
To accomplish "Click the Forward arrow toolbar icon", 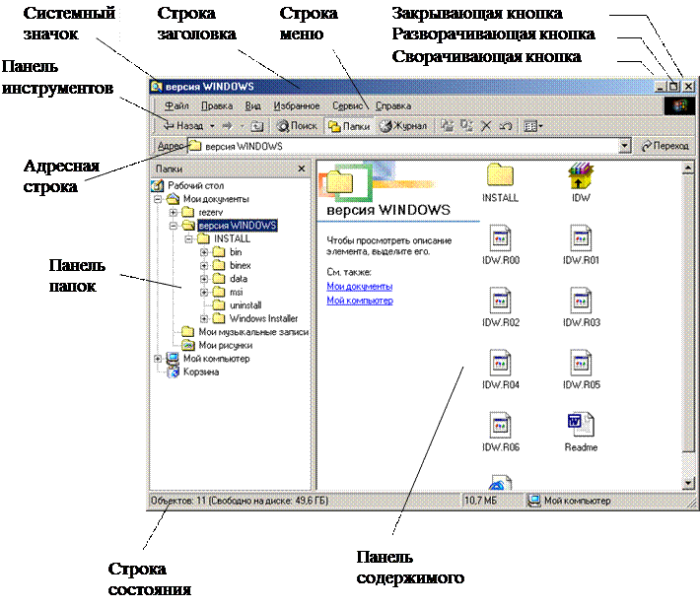I will tap(227, 126).
